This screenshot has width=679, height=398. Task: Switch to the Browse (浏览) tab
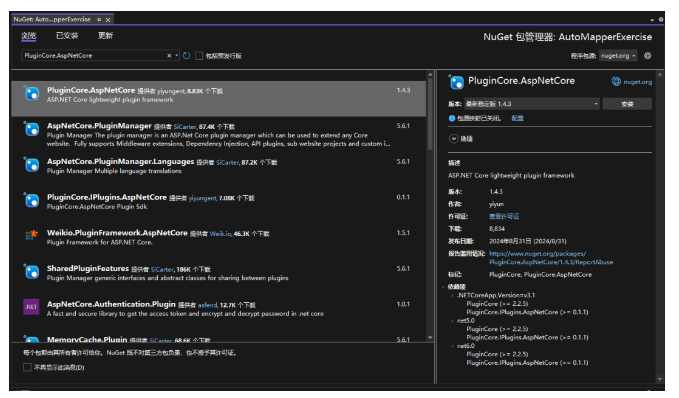click(29, 36)
